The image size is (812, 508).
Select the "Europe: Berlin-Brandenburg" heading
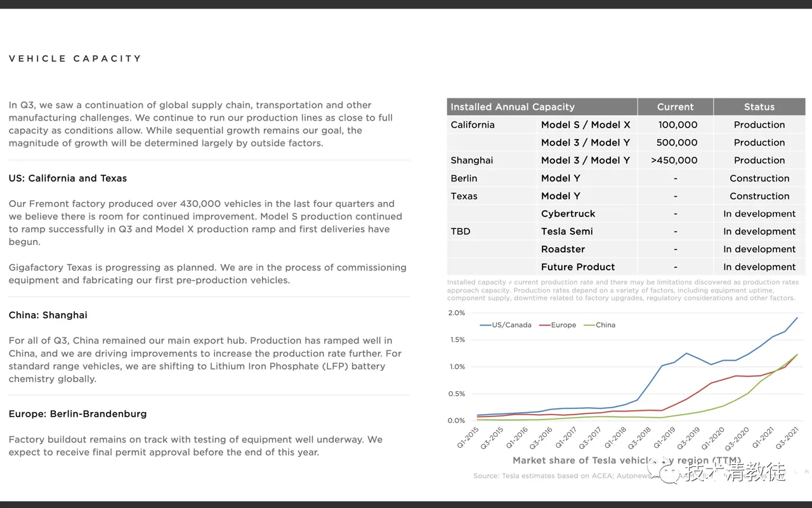click(77, 414)
